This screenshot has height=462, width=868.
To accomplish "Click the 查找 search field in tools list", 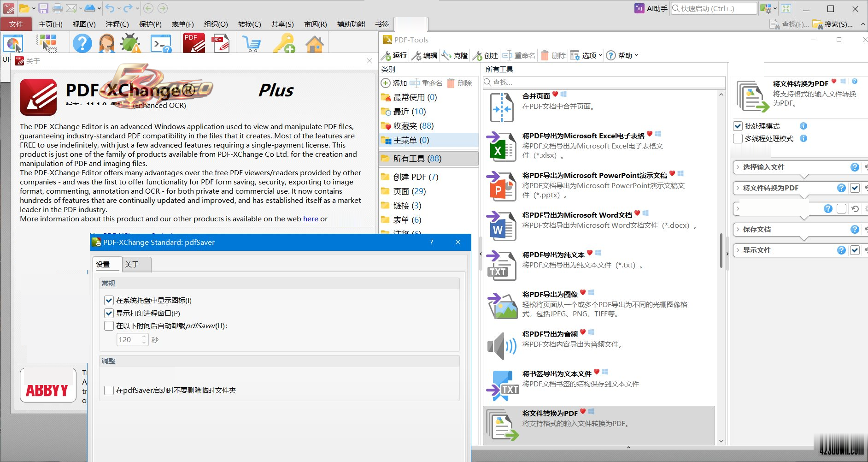I will (604, 82).
